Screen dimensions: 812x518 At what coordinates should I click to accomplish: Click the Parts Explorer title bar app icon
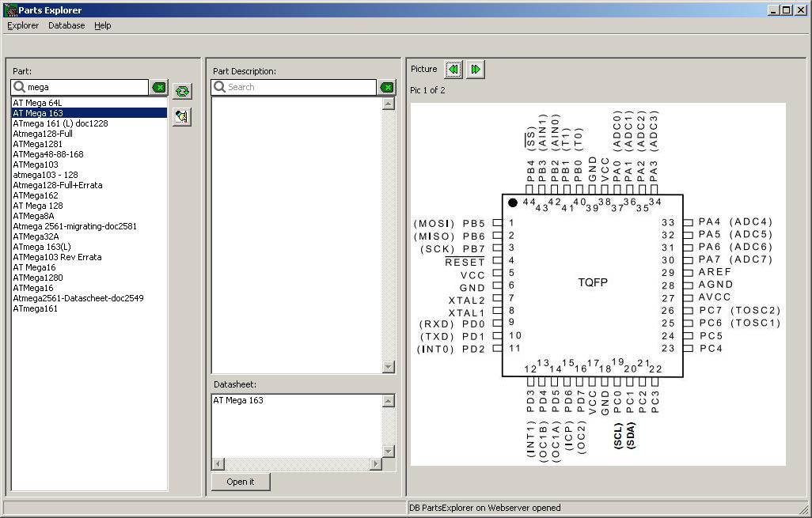pos(10,9)
